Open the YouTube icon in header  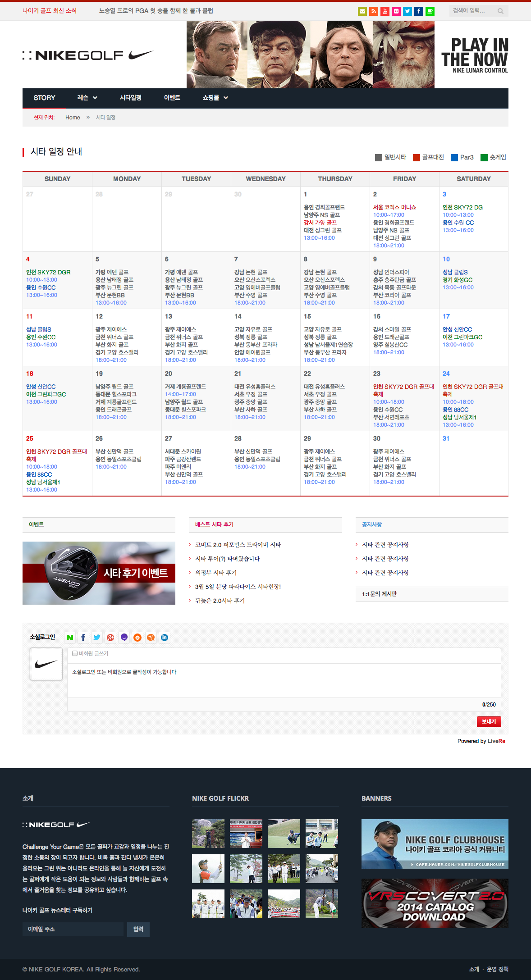click(385, 11)
